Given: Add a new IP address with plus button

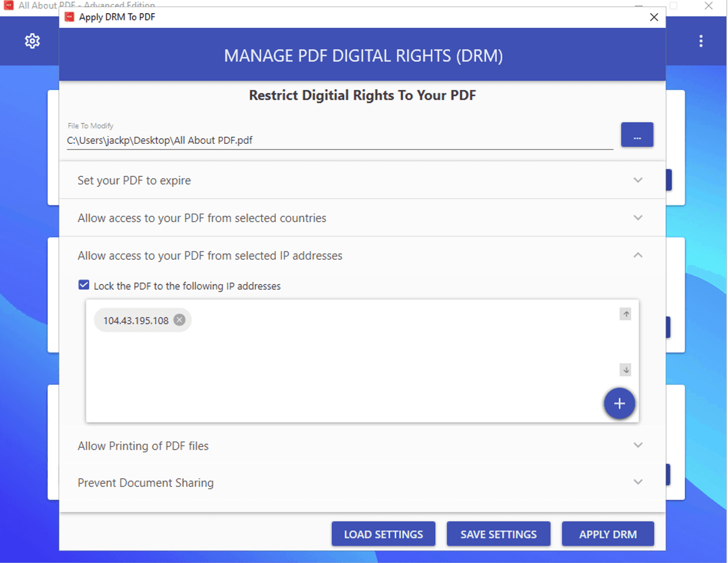Looking at the screenshot, I should click(x=619, y=404).
